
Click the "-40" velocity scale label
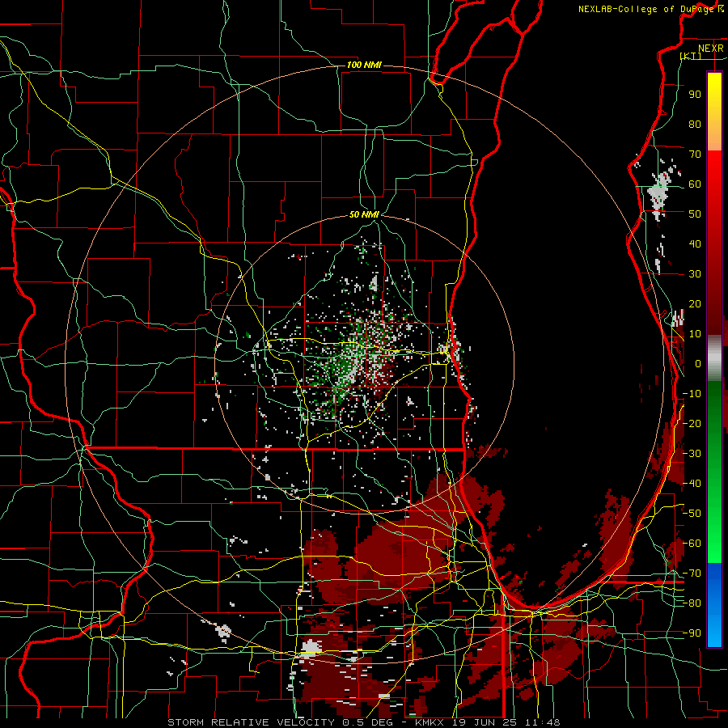coord(692,484)
